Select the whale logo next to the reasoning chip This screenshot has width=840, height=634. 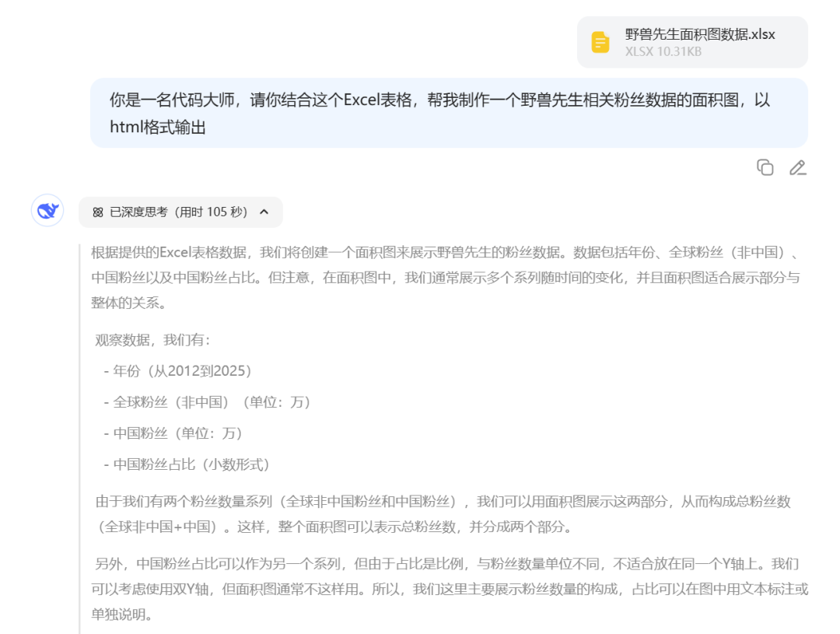47,211
